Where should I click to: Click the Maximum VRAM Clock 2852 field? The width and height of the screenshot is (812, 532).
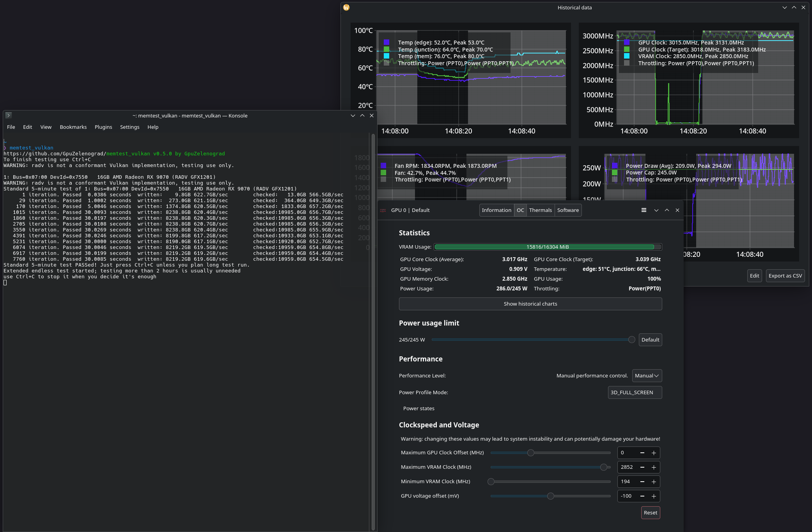coord(627,467)
